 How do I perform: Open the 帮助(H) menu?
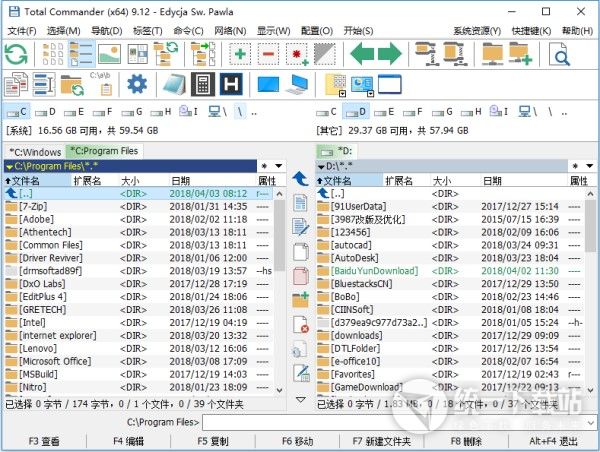[577, 31]
